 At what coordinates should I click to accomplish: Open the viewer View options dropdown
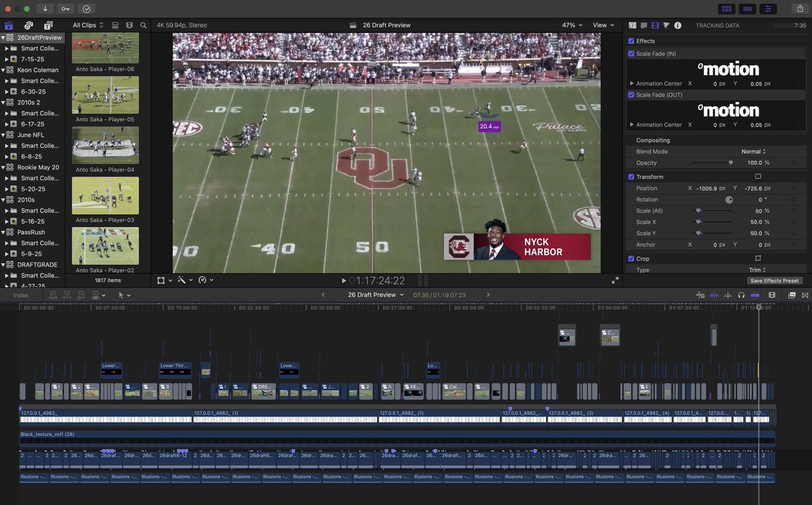(604, 25)
